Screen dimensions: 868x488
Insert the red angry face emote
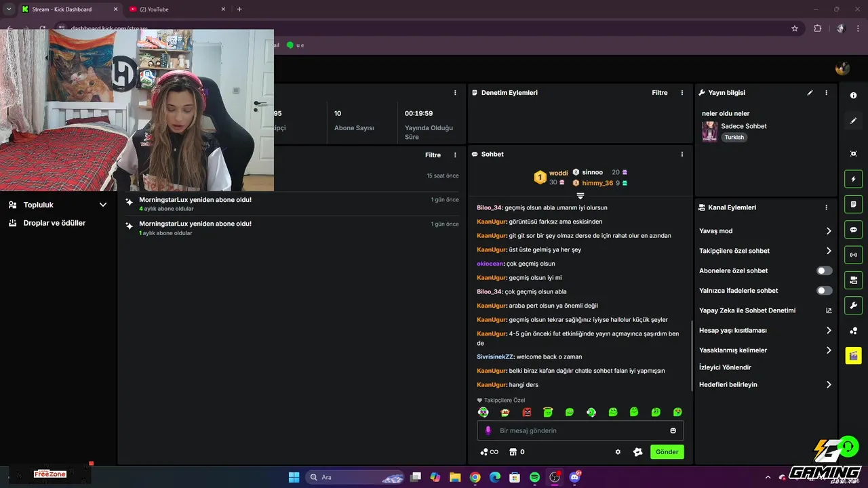pyautogui.click(x=527, y=411)
